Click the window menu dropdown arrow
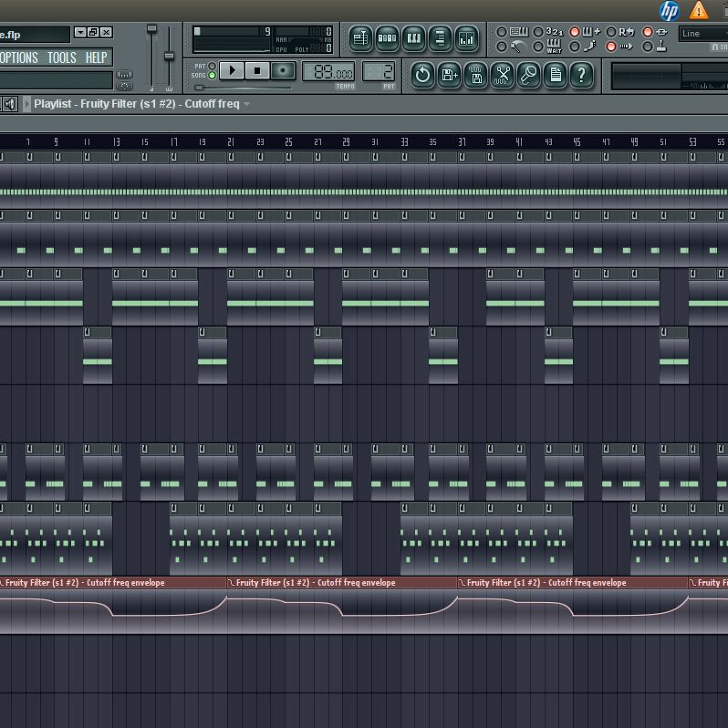Image resolution: width=728 pixels, height=728 pixels. 80,33
